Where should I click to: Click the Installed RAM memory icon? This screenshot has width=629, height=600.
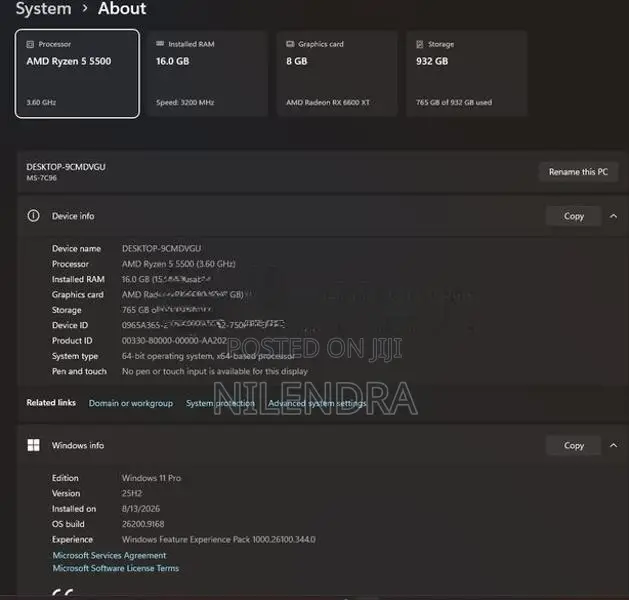pos(160,44)
